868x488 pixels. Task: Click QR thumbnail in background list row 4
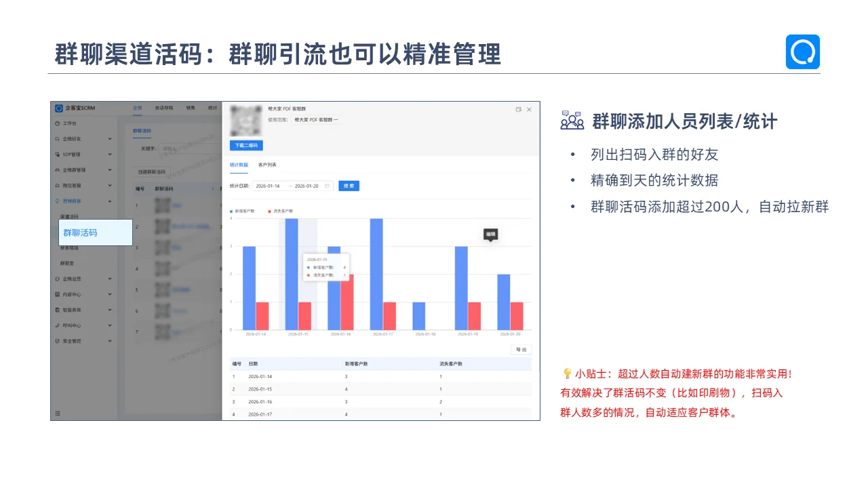coord(163,268)
